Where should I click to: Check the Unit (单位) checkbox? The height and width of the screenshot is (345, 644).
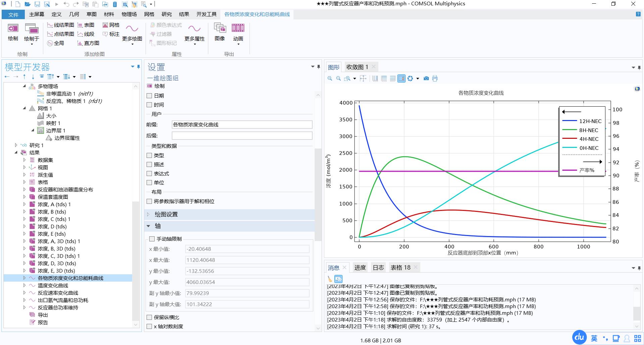coord(150,183)
